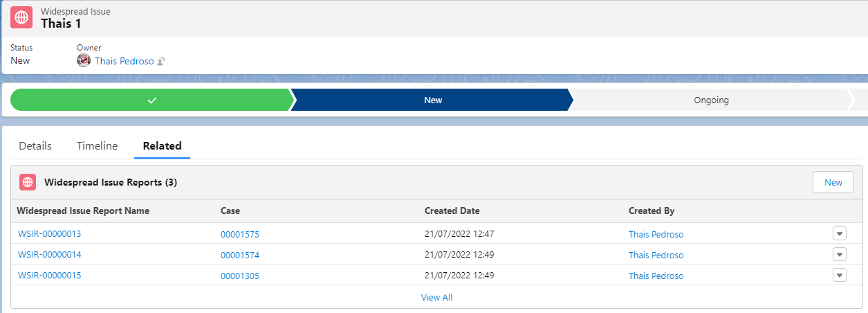Select the New stage in the path

tap(433, 100)
